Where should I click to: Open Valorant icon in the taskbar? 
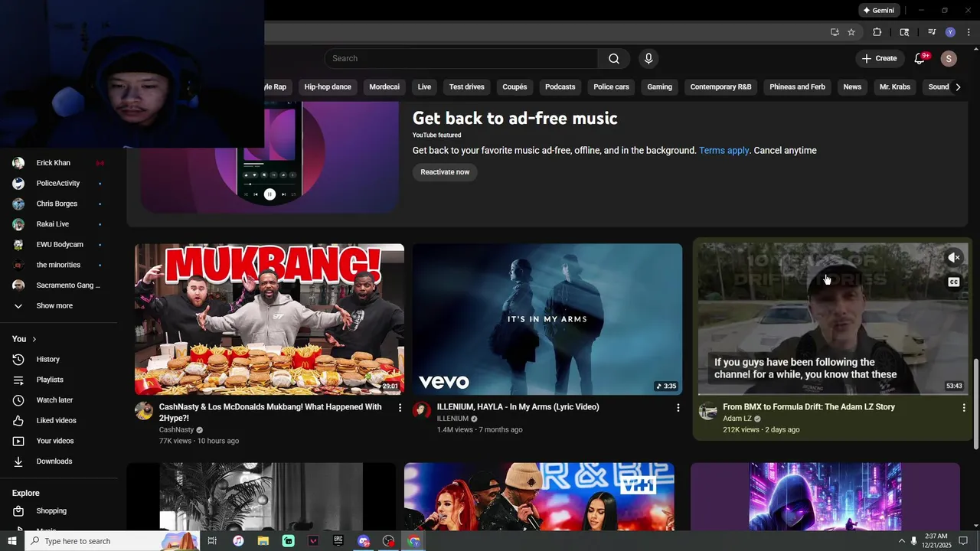(x=313, y=541)
